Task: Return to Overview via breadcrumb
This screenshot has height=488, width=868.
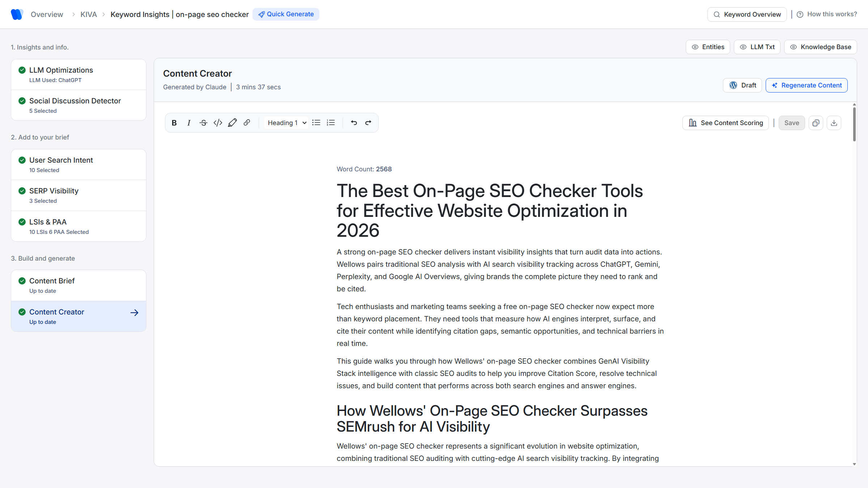Action: click(x=47, y=14)
